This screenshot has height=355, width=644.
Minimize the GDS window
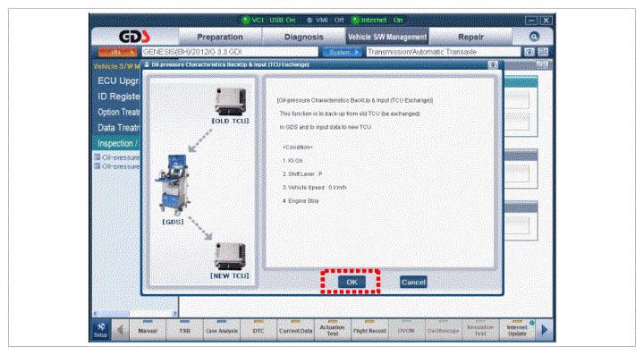point(531,20)
